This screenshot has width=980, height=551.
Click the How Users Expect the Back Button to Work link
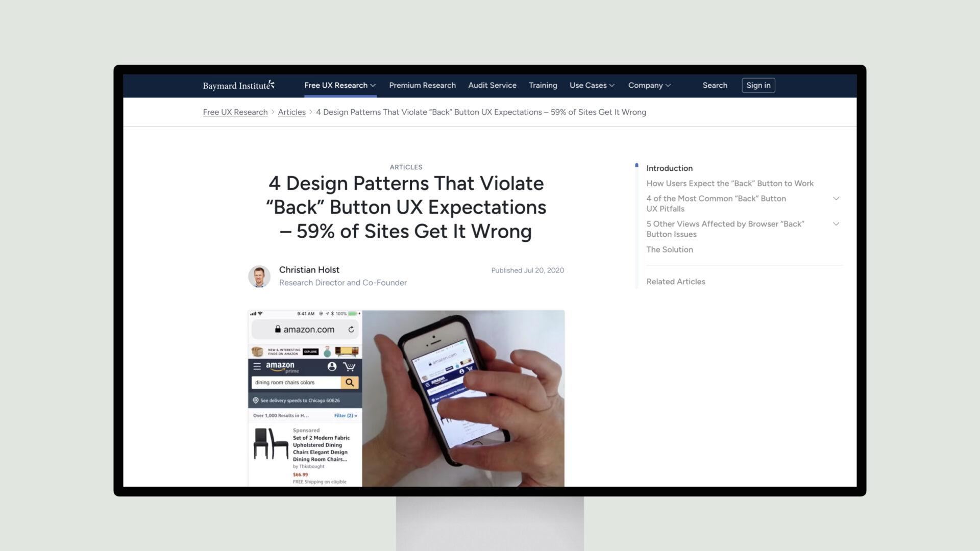coord(729,182)
